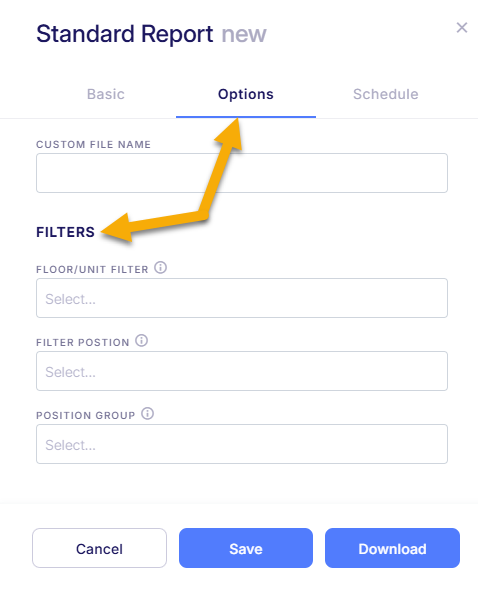Focus the Custom File Name field

tap(242, 173)
